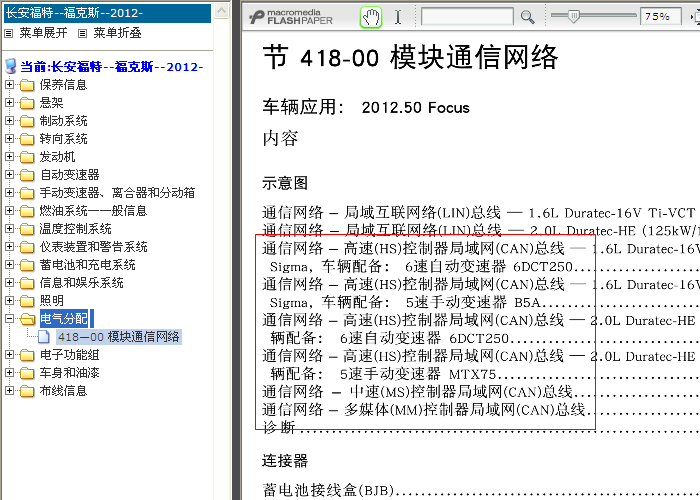
Task: Click the 75% zoom percentage box
Action: click(660, 17)
